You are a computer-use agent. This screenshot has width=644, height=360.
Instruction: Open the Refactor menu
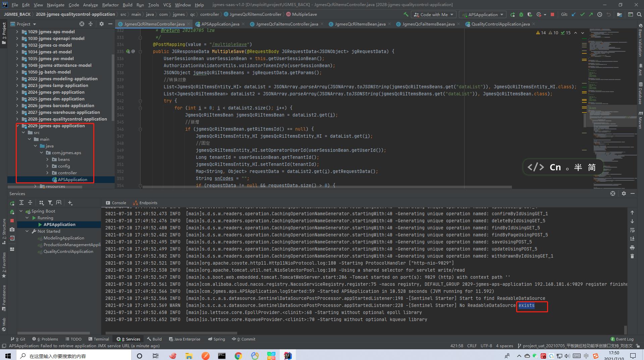click(110, 5)
